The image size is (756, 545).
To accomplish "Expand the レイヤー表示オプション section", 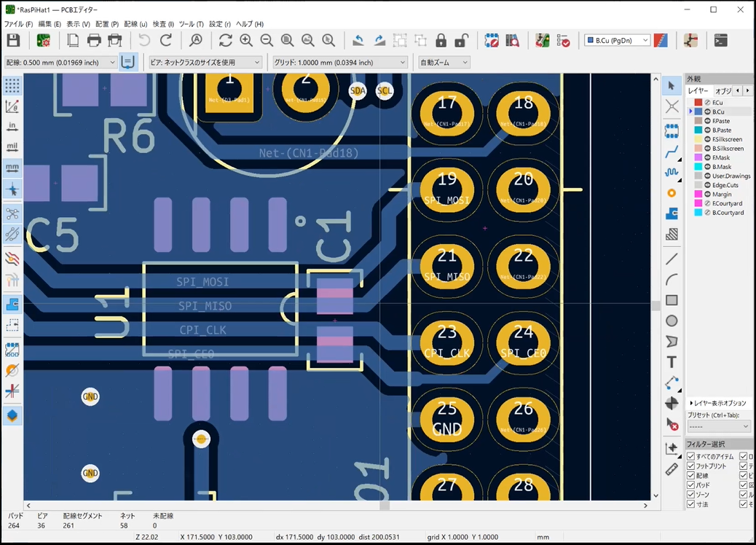I will pos(719,403).
